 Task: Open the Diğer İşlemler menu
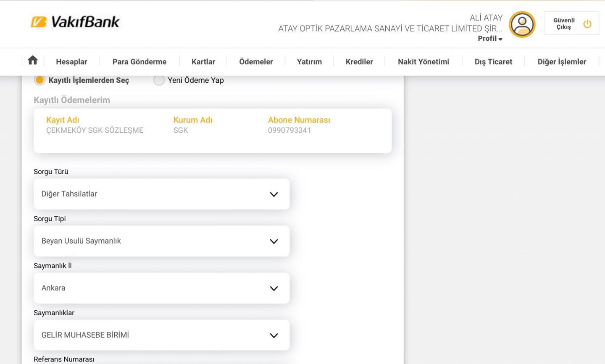[x=562, y=62]
